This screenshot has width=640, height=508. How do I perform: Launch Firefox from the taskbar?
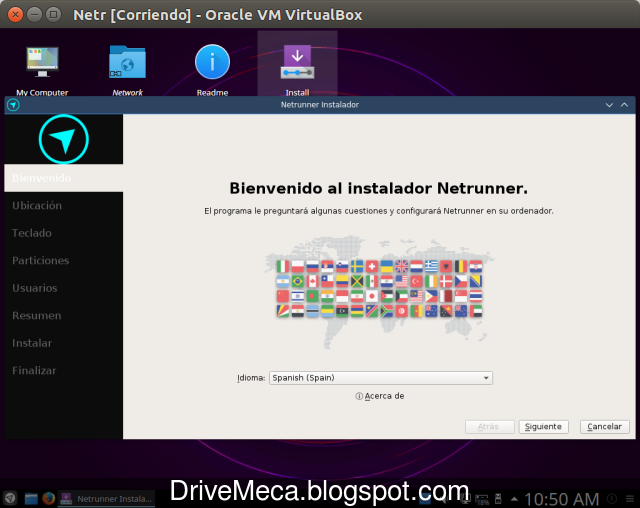pyautogui.click(x=49, y=498)
